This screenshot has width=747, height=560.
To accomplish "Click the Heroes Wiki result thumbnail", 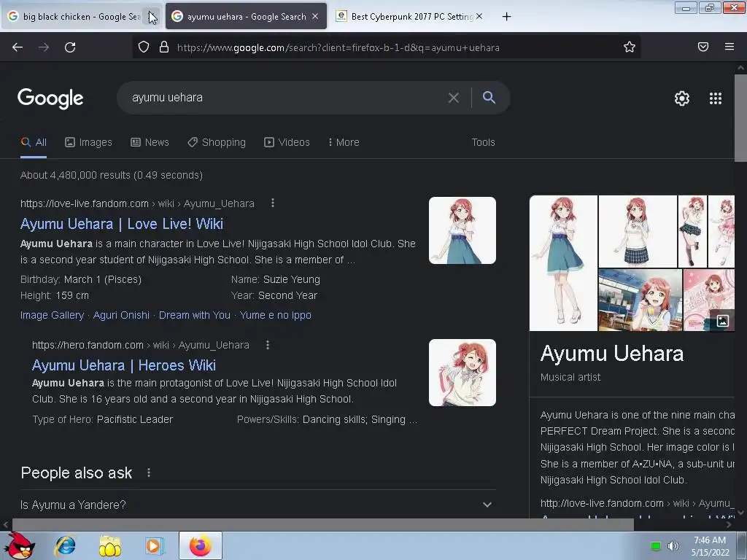I will (x=462, y=373).
